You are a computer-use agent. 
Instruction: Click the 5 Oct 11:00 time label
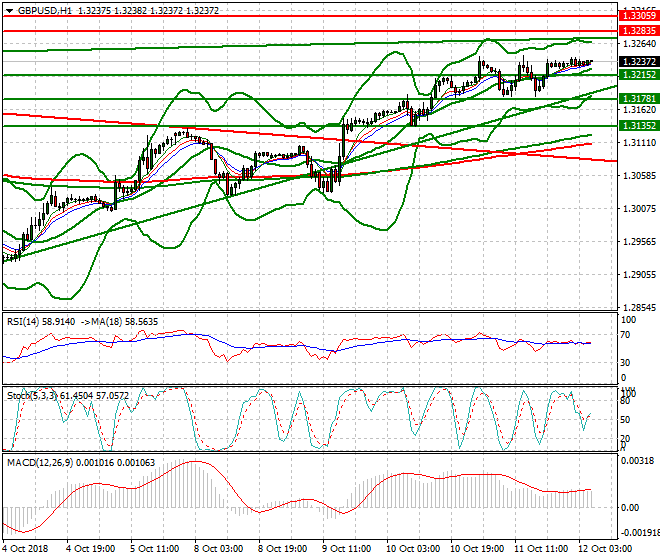pyautogui.click(x=154, y=549)
